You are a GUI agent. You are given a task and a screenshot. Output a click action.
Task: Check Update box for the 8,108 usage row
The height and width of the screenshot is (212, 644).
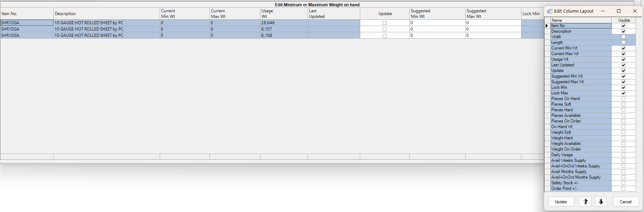tap(385, 35)
